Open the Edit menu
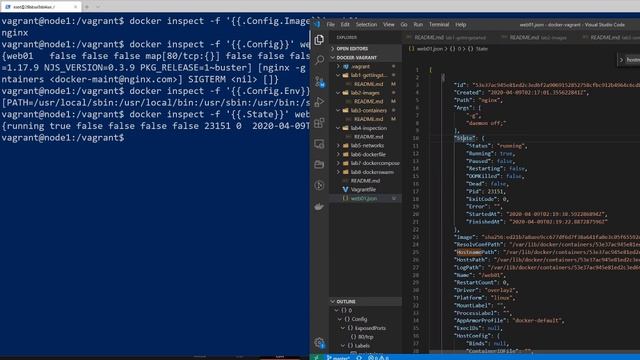Screen dimensions: 640x360 click(345, 24)
